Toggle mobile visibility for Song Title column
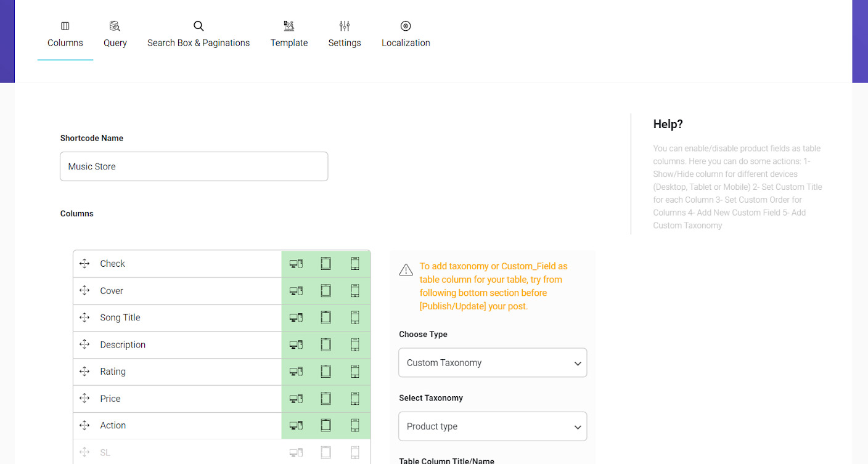The height and width of the screenshot is (464, 868). click(x=355, y=317)
